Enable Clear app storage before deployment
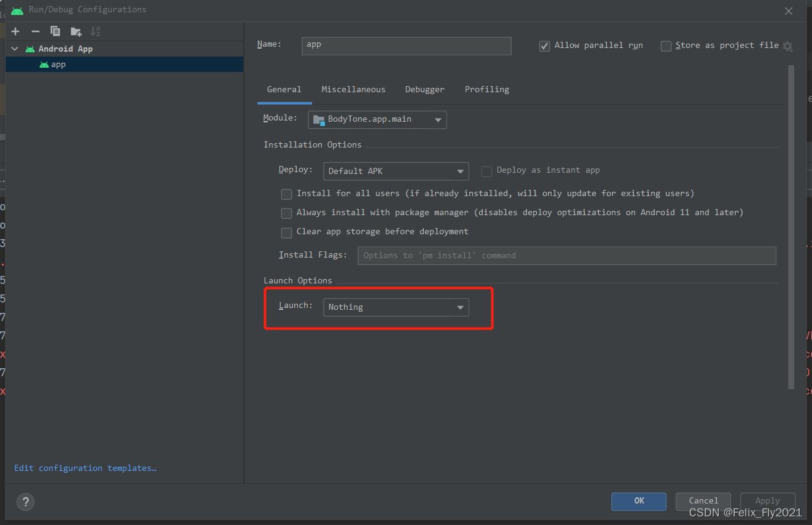Viewport: 812px width, 525px height. point(286,232)
